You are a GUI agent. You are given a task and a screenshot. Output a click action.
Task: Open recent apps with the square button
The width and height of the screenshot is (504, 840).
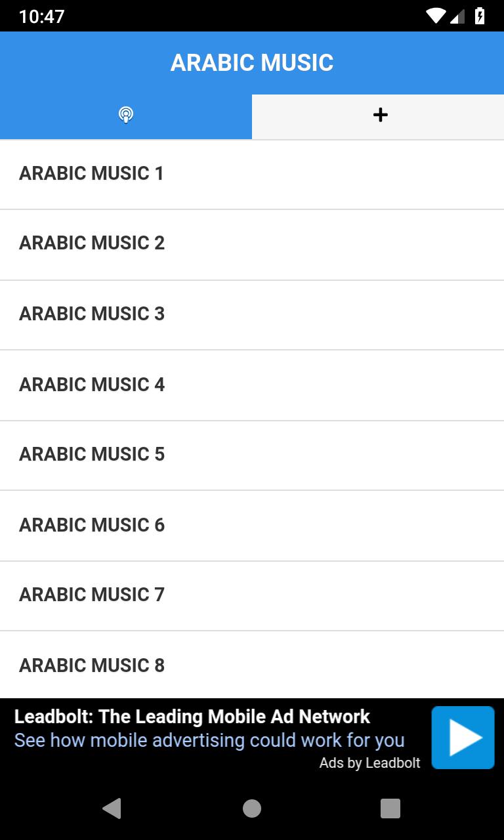tap(390, 808)
